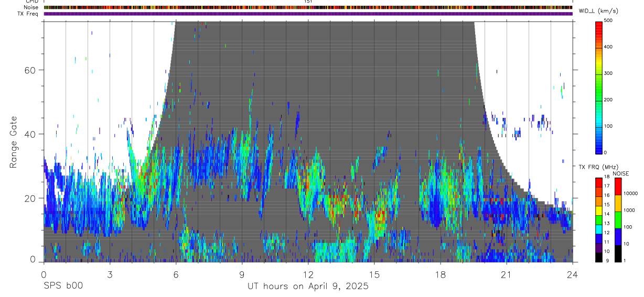Click the red swatch of the NOISE legend

point(618,186)
